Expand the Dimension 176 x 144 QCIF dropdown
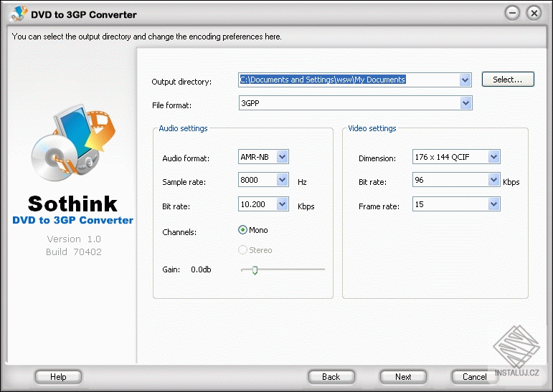Viewport: 553px width, 392px height. click(x=493, y=157)
